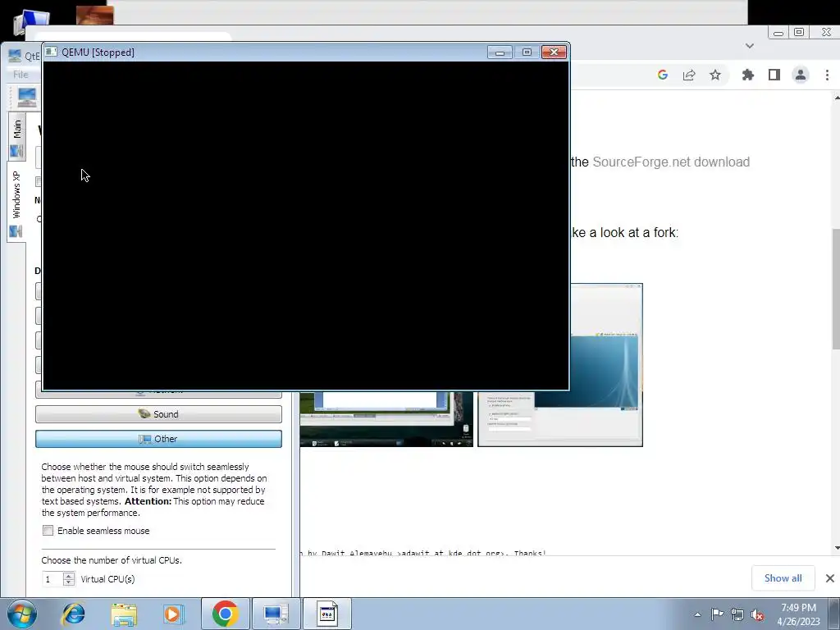Toggle Chrome side panel icon

[x=774, y=75]
